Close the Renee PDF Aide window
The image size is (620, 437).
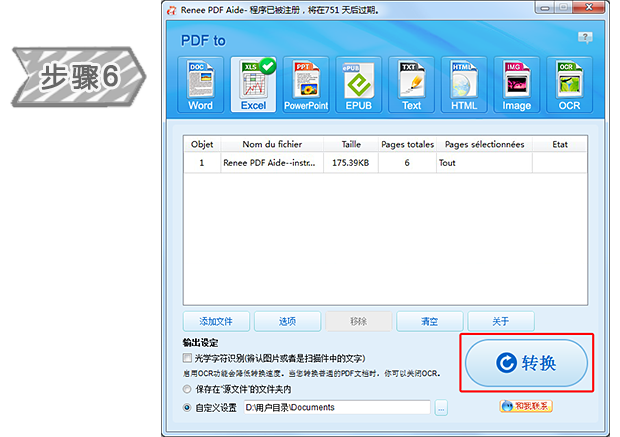[x=589, y=7]
